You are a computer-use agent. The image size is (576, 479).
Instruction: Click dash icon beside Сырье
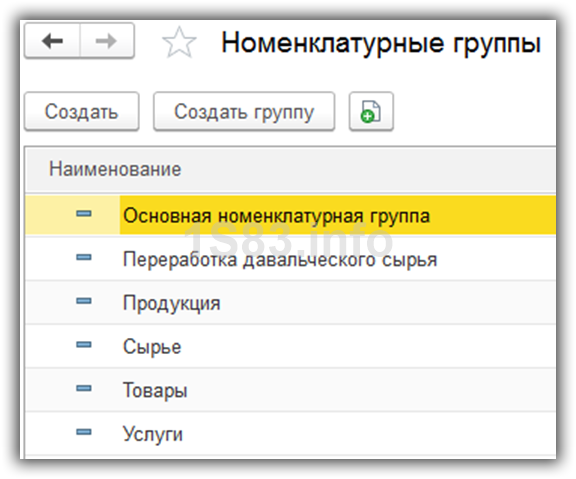84,345
